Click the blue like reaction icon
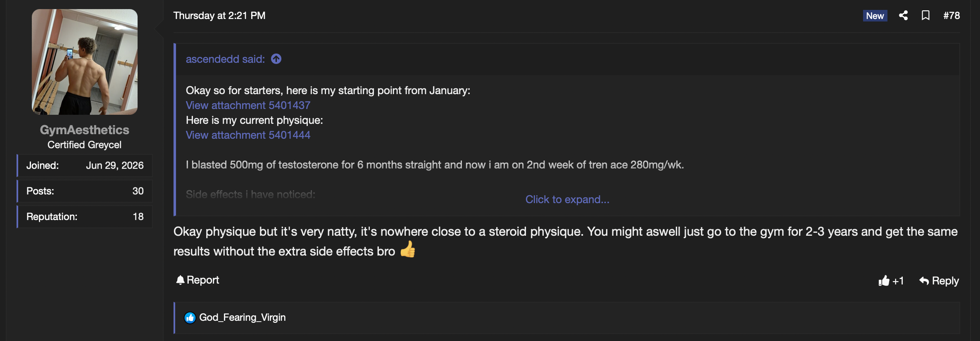The height and width of the screenshot is (341, 980). [x=190, y=317]
